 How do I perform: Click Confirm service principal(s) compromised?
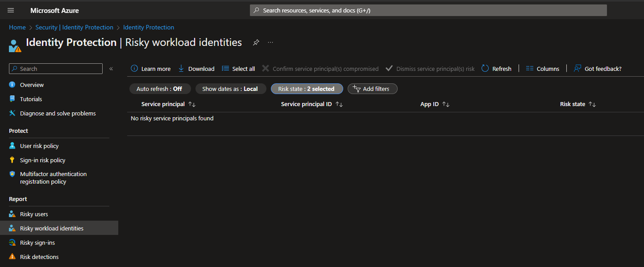tap(320, 69)
